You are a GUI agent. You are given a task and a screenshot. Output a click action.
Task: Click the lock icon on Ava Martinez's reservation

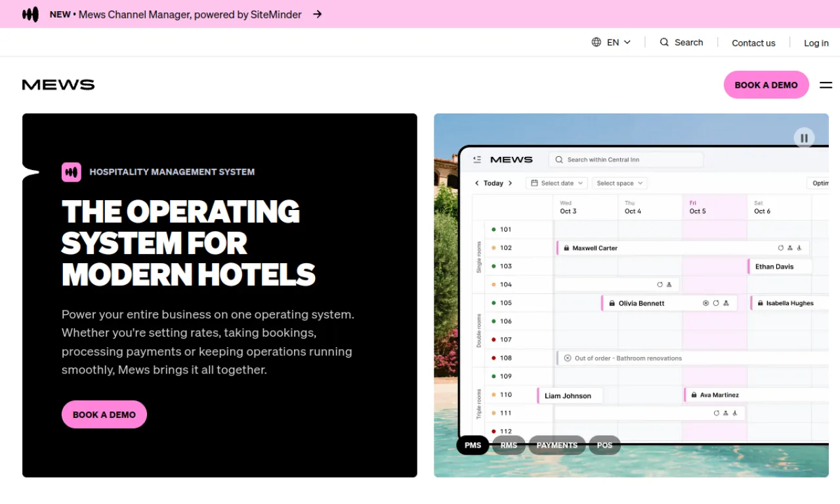tap(693, 395)
